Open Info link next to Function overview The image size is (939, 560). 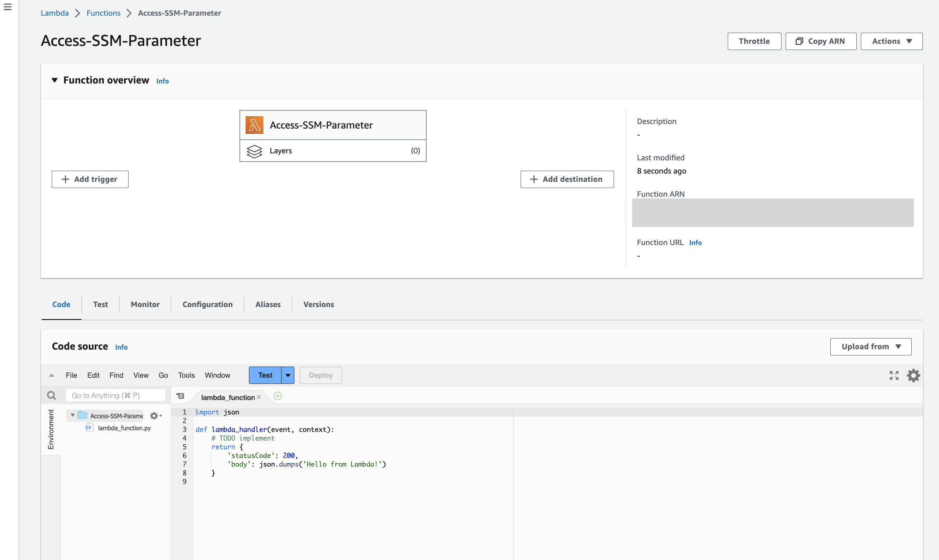click(162, 81)
